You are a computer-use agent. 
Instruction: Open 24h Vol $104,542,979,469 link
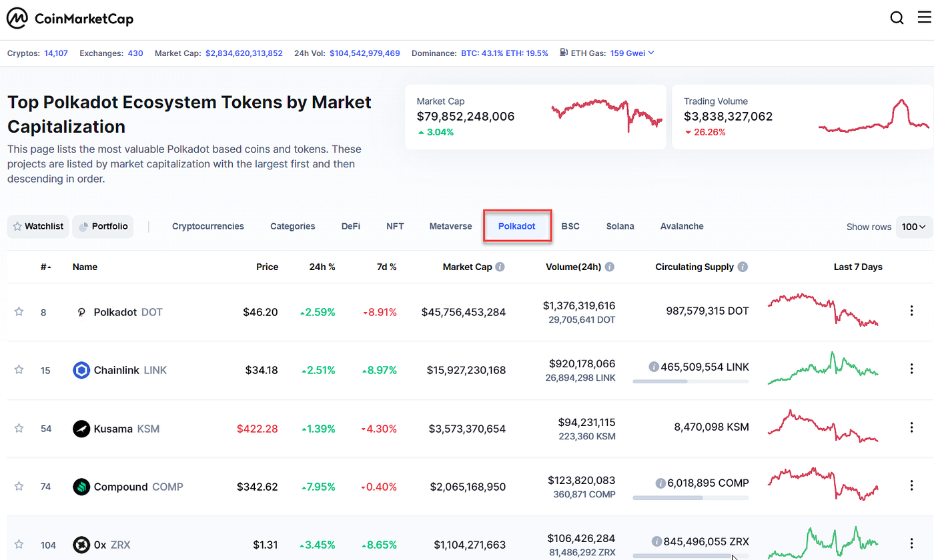coord(365,53)
